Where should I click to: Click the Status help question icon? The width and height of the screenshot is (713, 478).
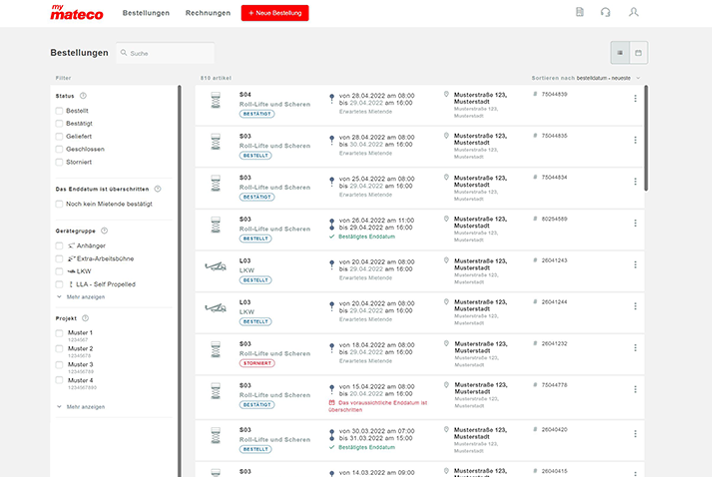pos(83,96)
